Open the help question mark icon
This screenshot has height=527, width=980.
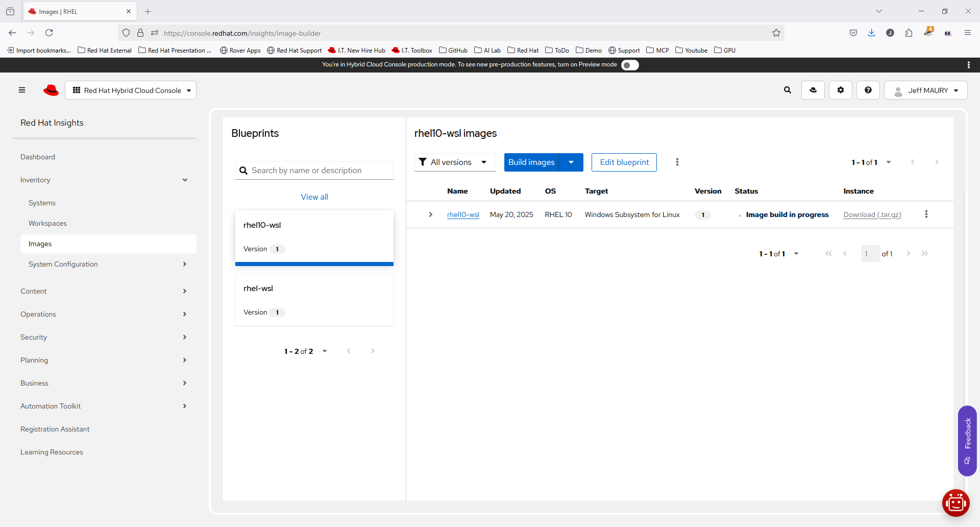[x=868, y=90]
